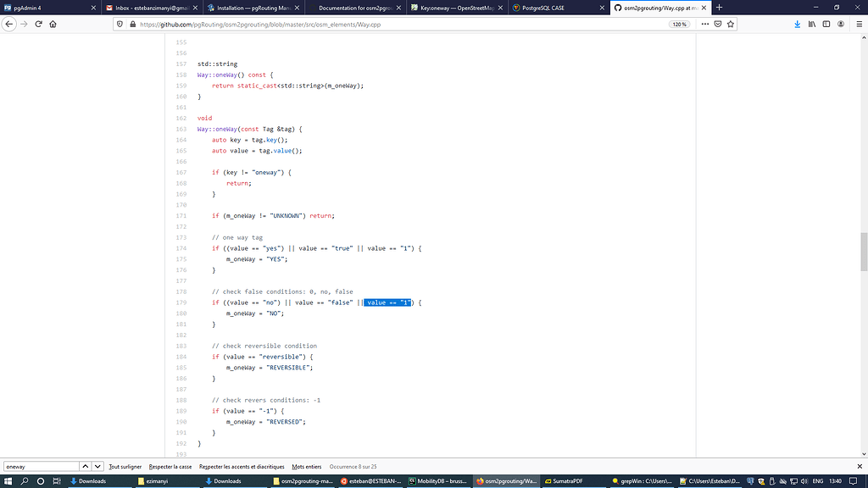
Task: Open the page actions '...' dropdown
Action: 704,25
